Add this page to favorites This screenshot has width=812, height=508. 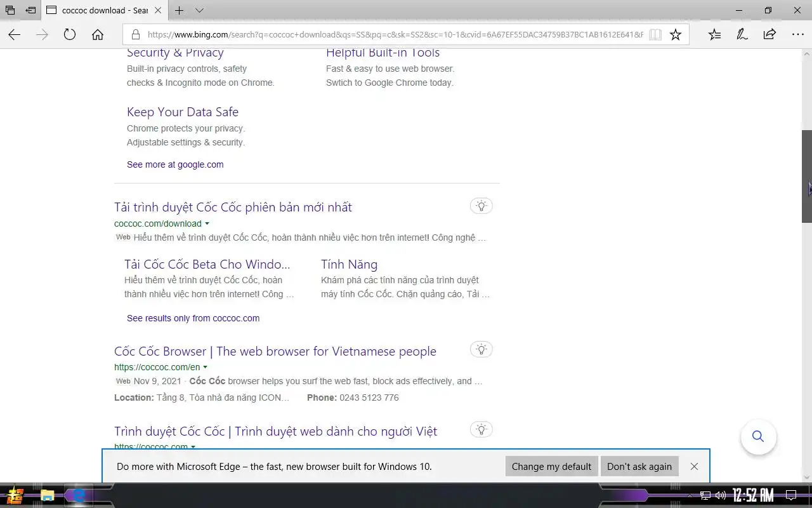(676, 35)
